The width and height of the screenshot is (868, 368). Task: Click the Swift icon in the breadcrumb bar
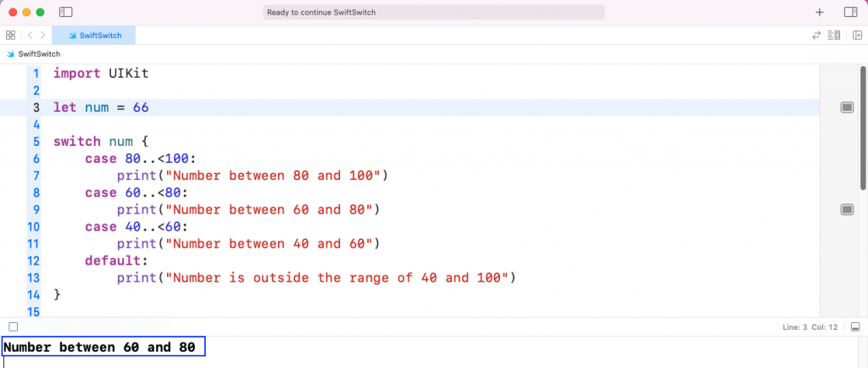10,54
